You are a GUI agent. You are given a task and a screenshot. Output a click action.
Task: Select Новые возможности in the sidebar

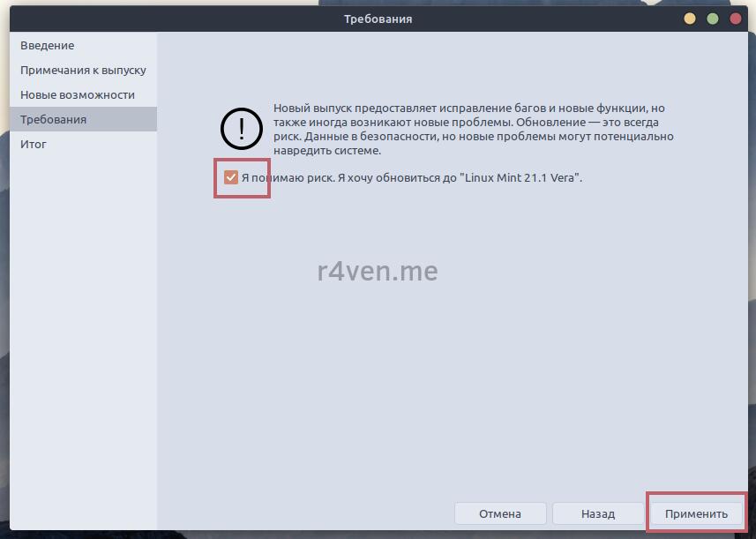tap(78, 94)
